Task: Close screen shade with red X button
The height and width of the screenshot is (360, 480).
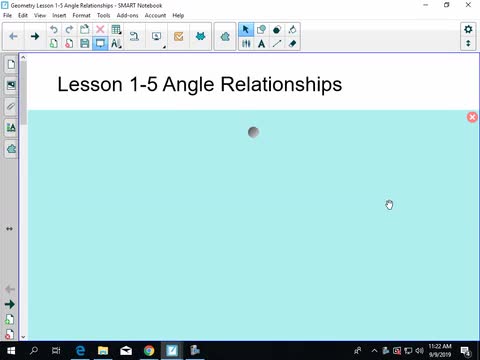Action: (x=472, y=117)
